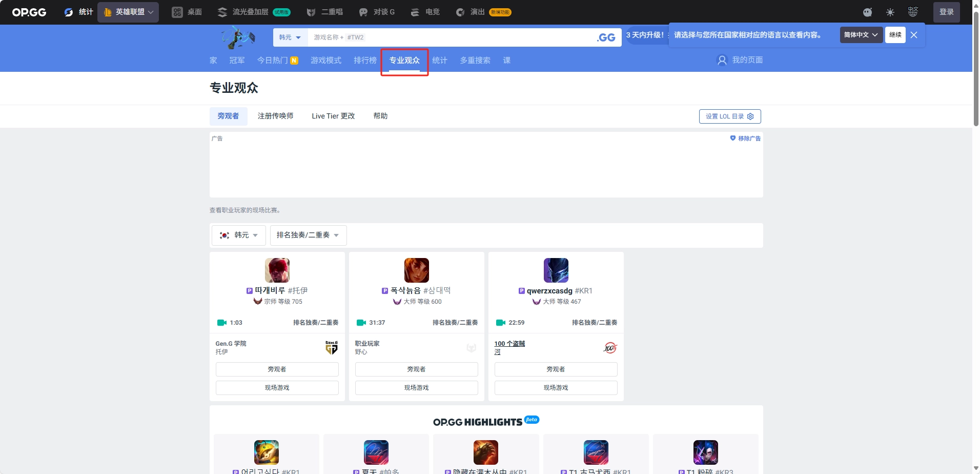The image size is (980, 474).
Task: Expand the 排名独奏/二重奏 queue filter dropdown
Action: click(308, 235)
